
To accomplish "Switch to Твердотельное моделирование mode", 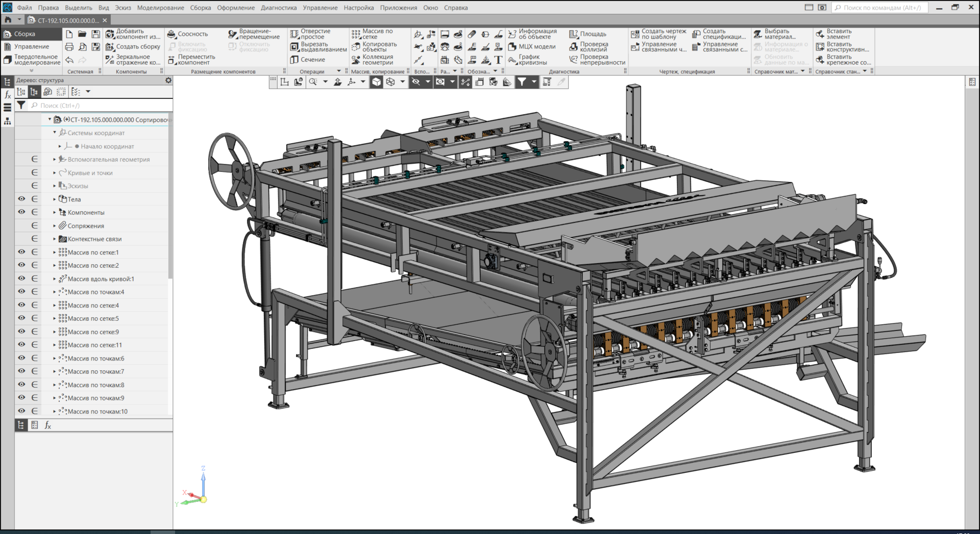I will (31, 60).
